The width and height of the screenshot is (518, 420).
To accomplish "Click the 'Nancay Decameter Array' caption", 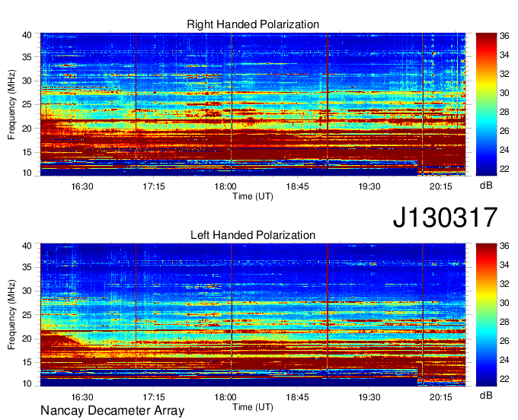I will coord(112,410).
